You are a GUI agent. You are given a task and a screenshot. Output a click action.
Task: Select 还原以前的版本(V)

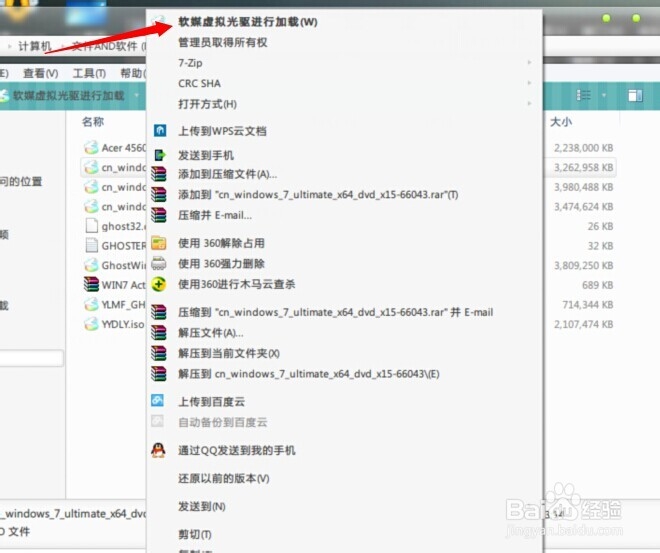(x=224, y=479)
